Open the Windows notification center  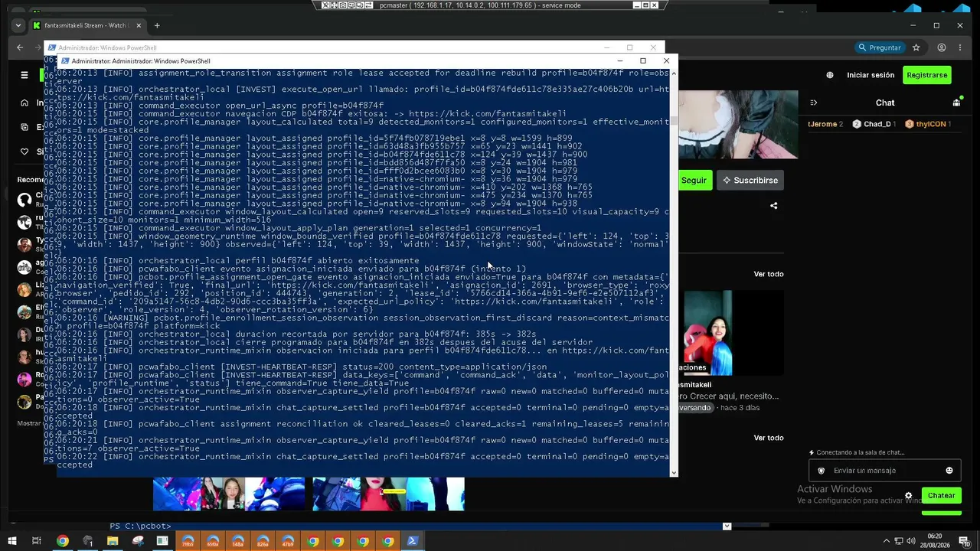tap(965, 541)
